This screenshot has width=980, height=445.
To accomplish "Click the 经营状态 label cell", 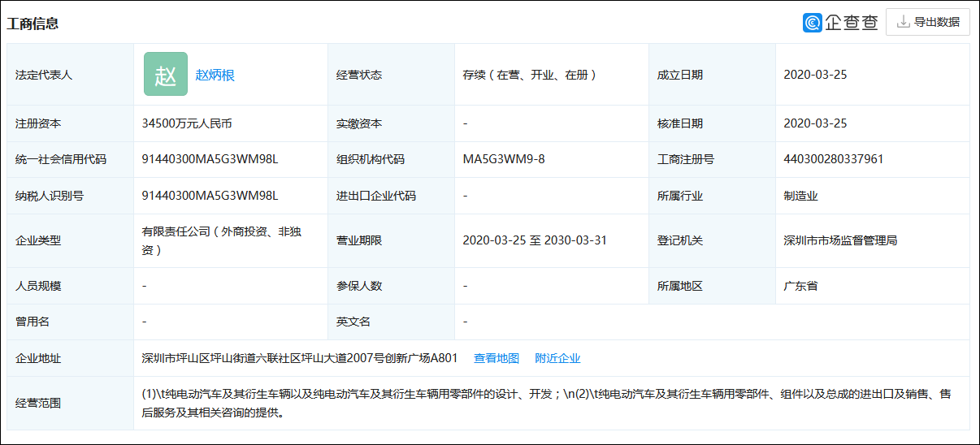I will coord(391,75).
